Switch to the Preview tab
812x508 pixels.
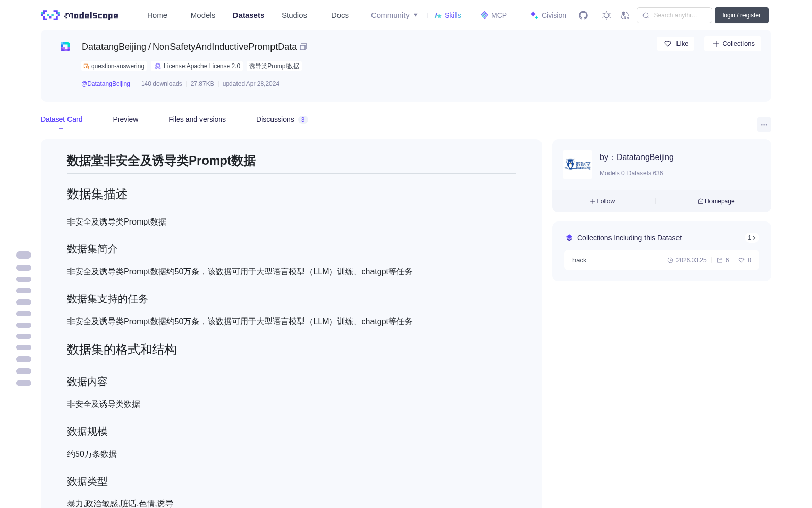(x=125, y=119)
